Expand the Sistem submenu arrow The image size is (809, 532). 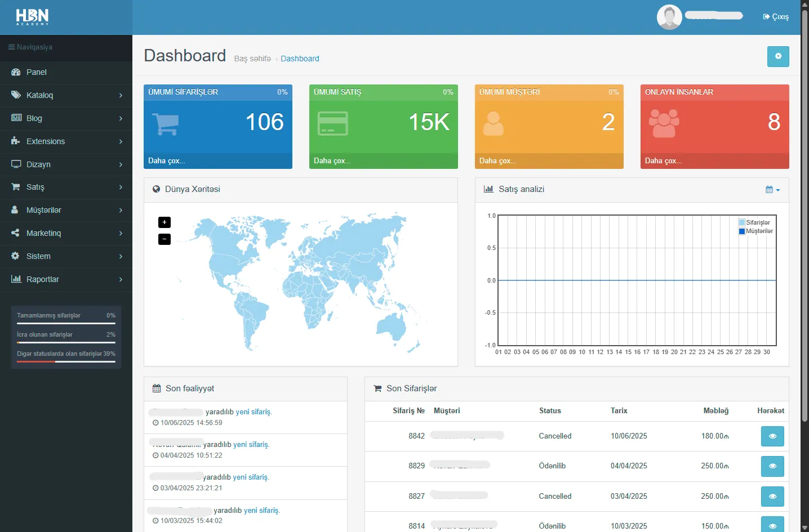coord(121,257)
